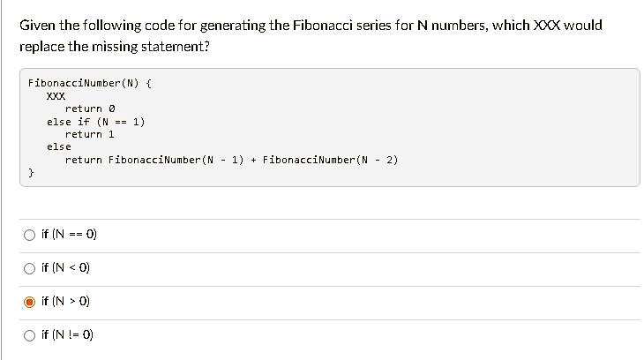The width and height of the screenshot is (644, 360).
Task: Click the closing brace in the code block
Action: [x=31, y=173]
